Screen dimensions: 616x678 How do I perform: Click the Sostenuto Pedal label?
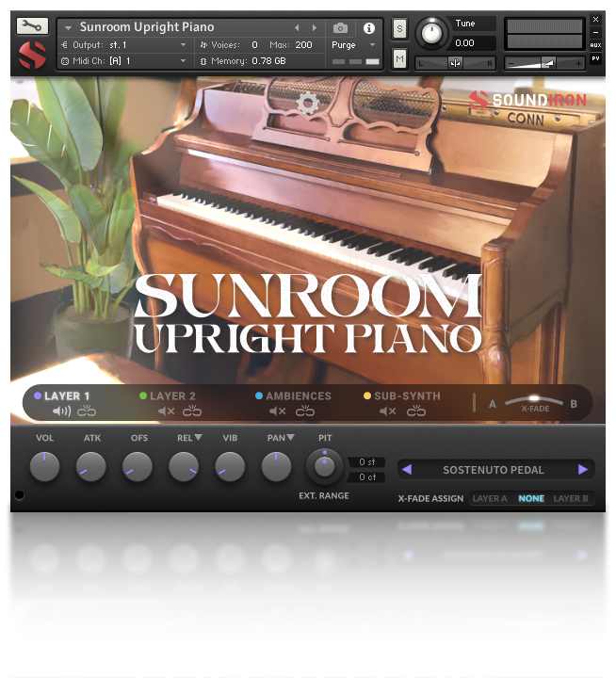tap(494, 470)
